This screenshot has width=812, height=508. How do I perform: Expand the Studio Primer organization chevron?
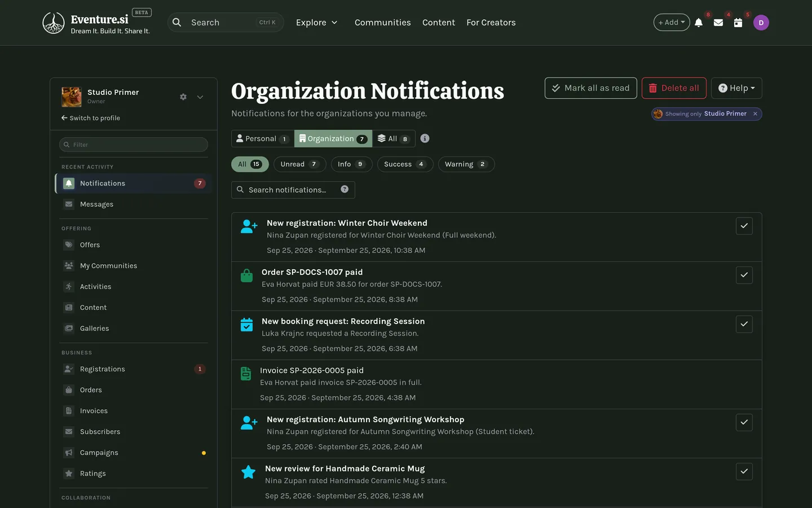pos(200,97)
